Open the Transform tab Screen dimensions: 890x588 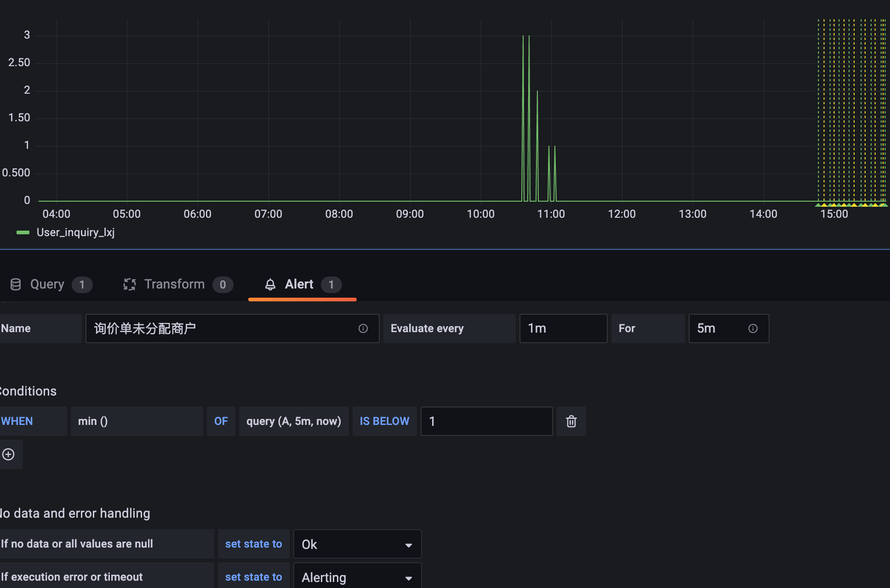[x=178, y=284]
